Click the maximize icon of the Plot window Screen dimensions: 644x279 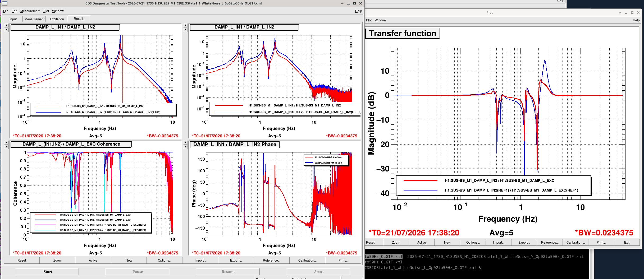coord(632,12)
